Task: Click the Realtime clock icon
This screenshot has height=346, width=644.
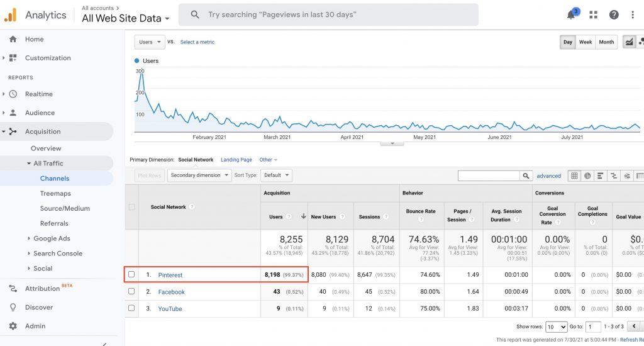Action: [x=13, y=94]
